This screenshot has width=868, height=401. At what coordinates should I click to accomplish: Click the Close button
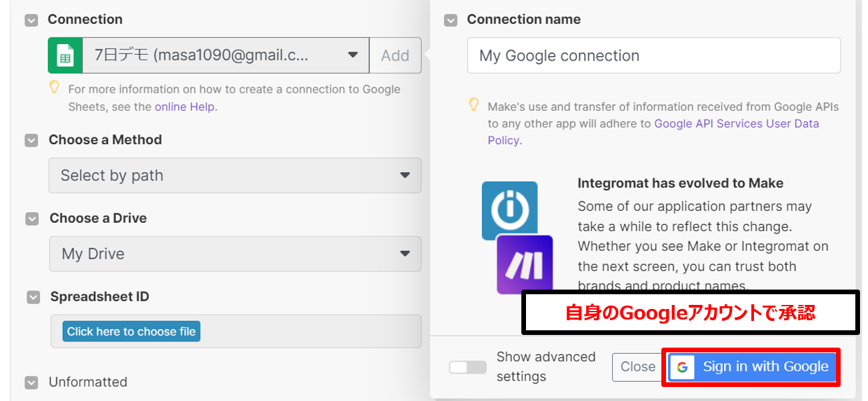tap(638, 367)
